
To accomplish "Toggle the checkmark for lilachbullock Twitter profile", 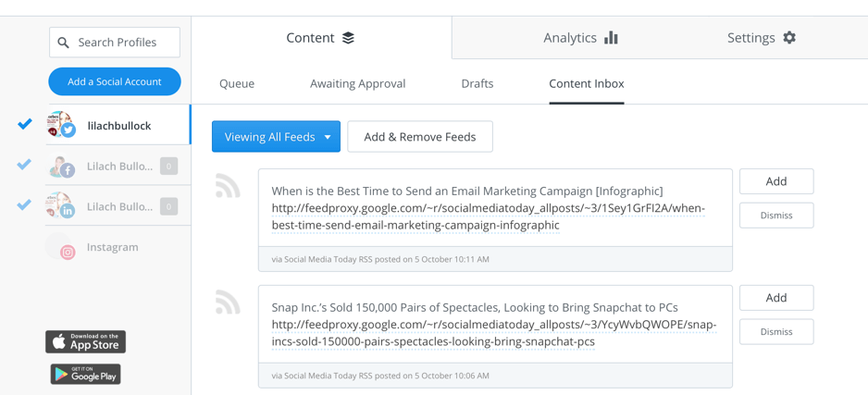I will coord(25,124).
